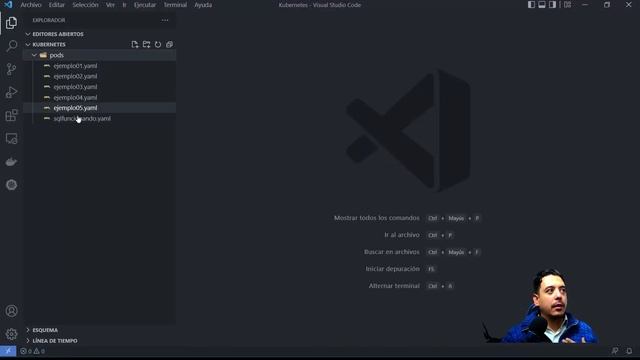The width and height of the screenshot is (640, 360).
Task: Open the Editar menu
Action: (x=57, y=5)
